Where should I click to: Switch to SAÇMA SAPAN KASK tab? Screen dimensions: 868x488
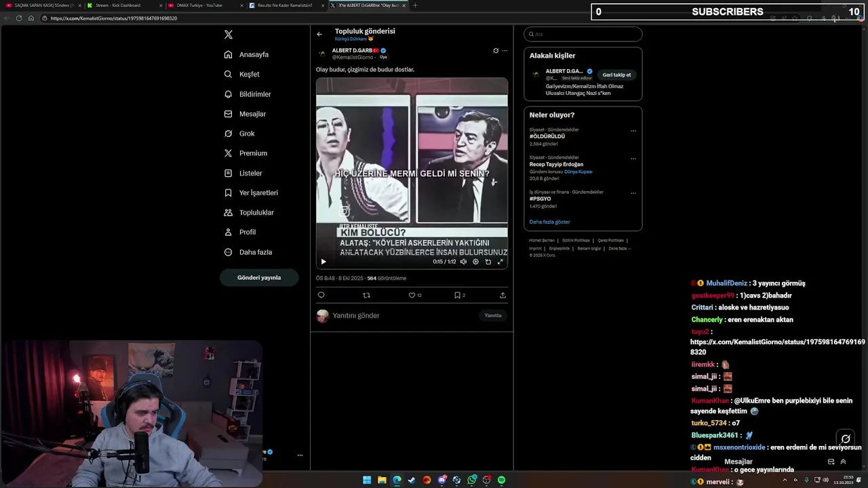click(43, 5)
